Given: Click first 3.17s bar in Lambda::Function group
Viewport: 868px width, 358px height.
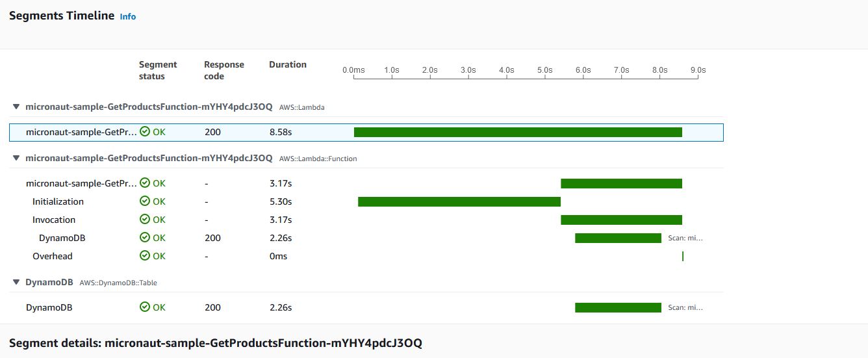Looking at the screenshot, I should pos(621,183).
